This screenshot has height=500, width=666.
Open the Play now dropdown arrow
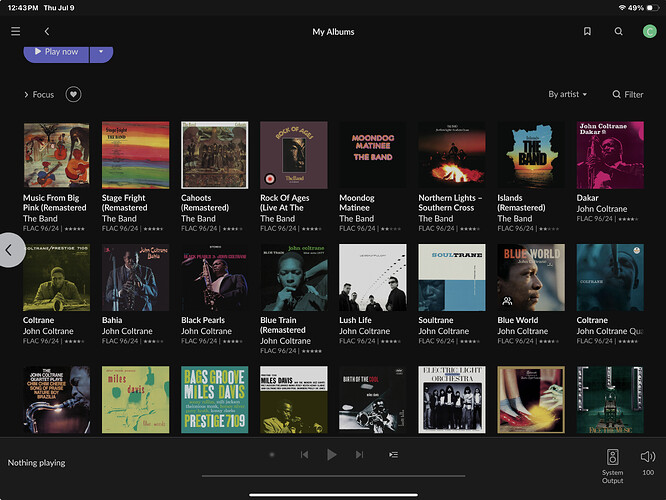(101, 53)
